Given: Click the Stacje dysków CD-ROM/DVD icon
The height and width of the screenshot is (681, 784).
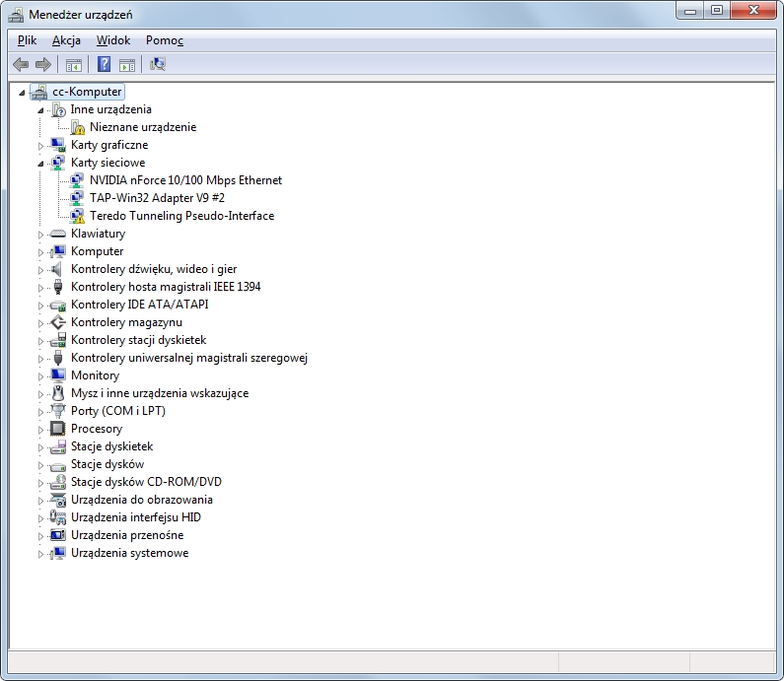Looking at the screenshot, I should point(58,482).
